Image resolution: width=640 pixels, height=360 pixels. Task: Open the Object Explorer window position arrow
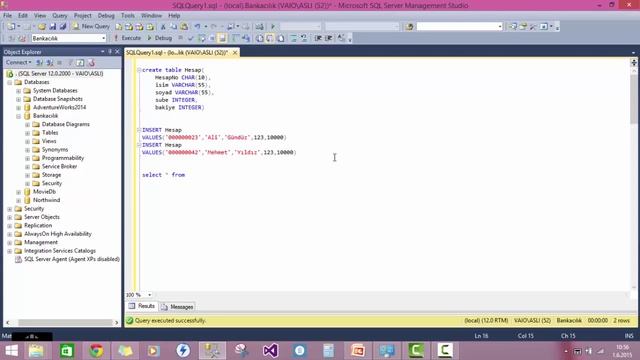pyautogui.click(x=102, y=52)
